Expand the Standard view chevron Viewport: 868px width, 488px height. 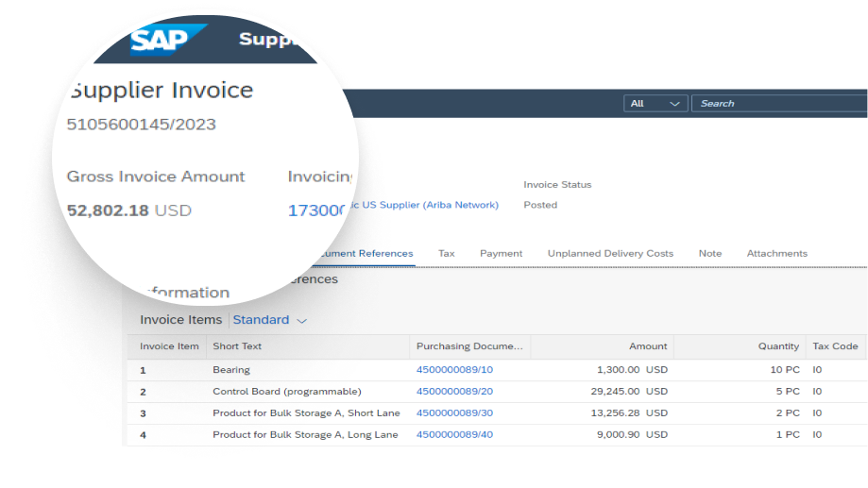[301, 320]
